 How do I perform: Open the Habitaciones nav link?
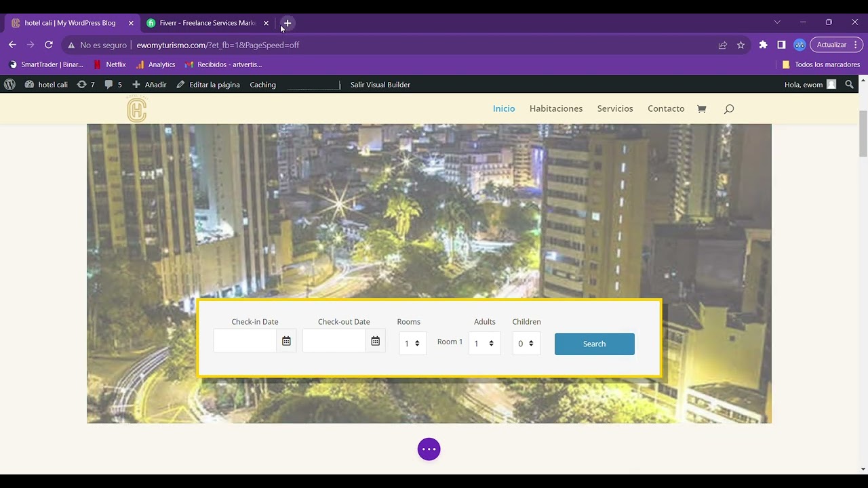[x=556, y=108]
